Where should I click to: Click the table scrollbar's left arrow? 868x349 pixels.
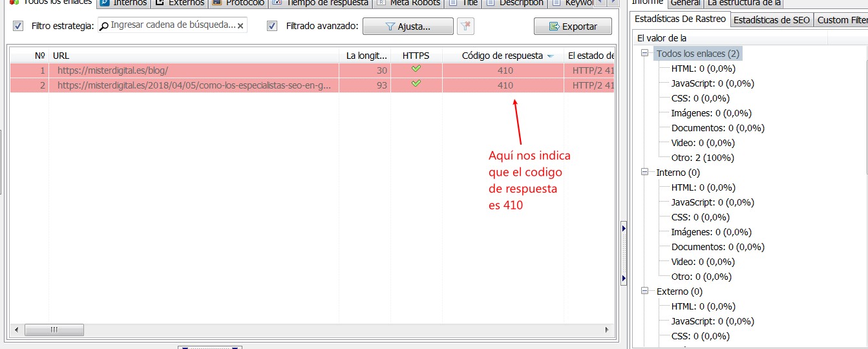(16, 330)
